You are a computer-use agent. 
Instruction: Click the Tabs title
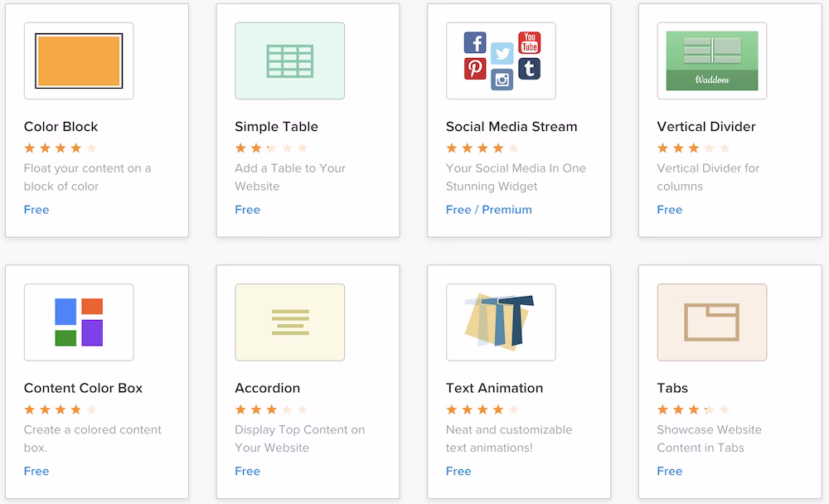[x=672, y=388]
